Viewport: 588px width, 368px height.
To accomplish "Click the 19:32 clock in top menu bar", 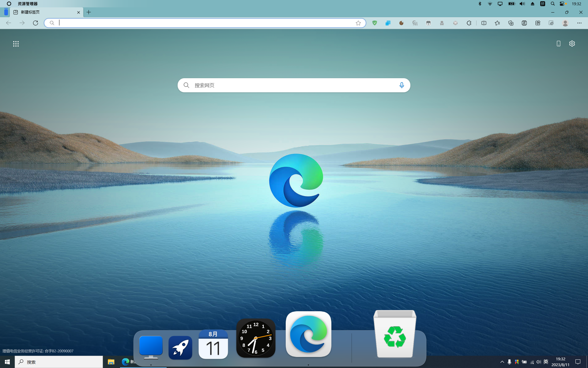I will 577,4.
